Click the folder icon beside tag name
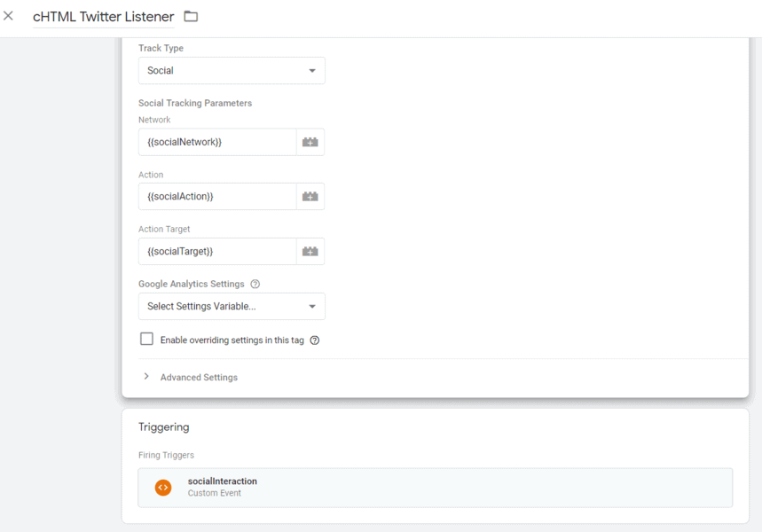 point(191,17)
